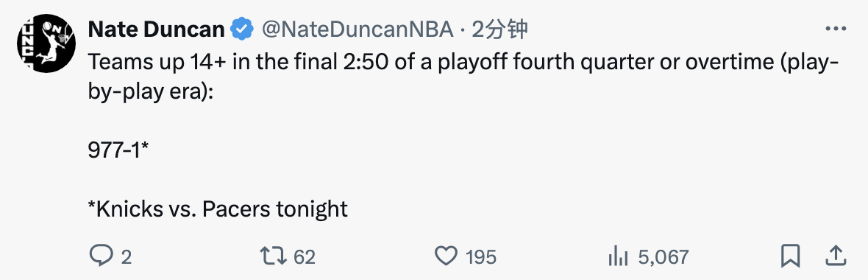The width and height of the screenshot is (868, 280).
Task: Click the retweet count showing 62
Action: click(x=304, y=256)
